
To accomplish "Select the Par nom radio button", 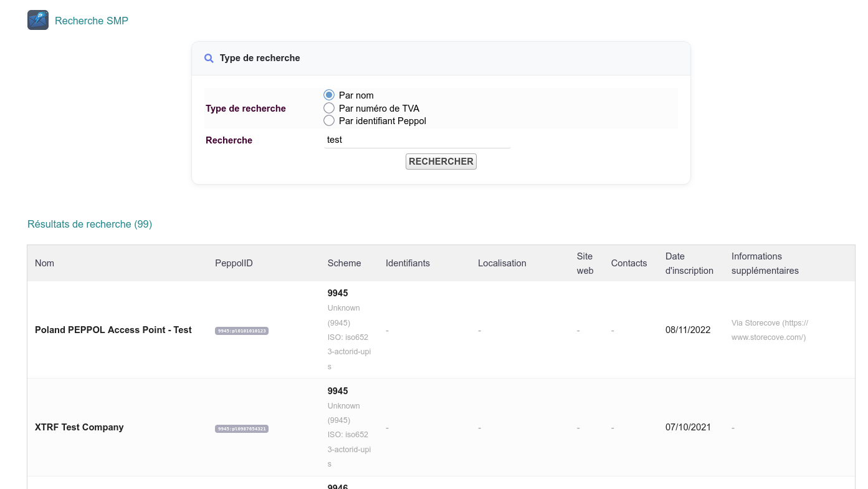I will click(329, 95).
